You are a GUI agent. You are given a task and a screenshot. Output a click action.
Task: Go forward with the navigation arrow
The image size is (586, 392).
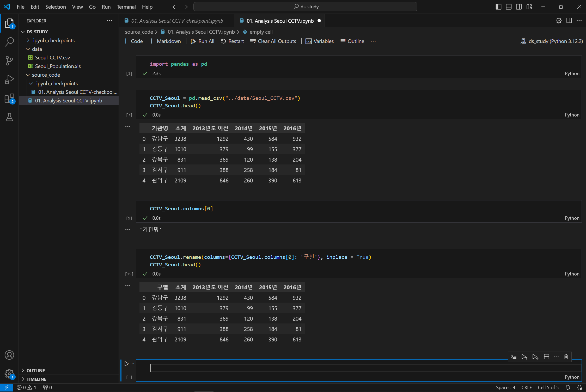(x=185, y=7)
